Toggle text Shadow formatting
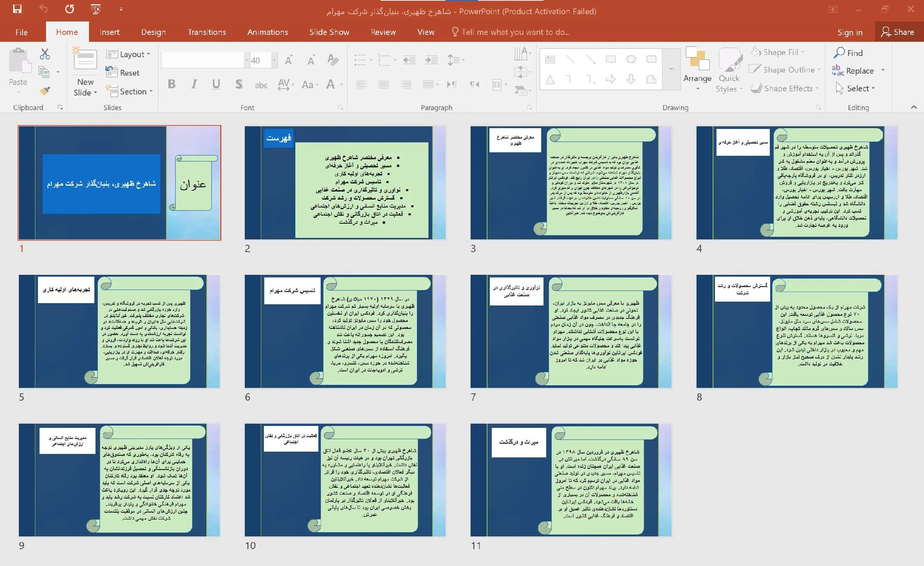Viewport: 924px width, 566px height. click(x=239, y=84)
